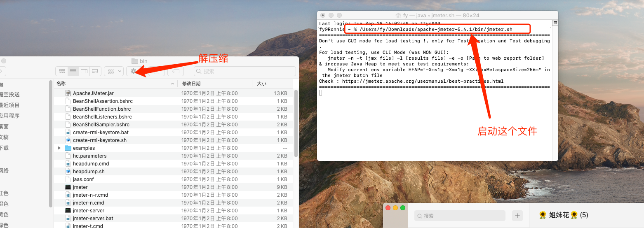Select the create-rmi-keystore.bat file icon
This screenshot has width=644, height=228.
[68, 133]
